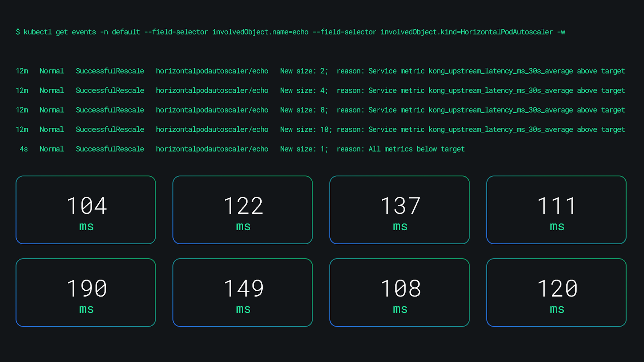
Task: Click the 'New size: 4;' event text
Action: coord(304,90)
